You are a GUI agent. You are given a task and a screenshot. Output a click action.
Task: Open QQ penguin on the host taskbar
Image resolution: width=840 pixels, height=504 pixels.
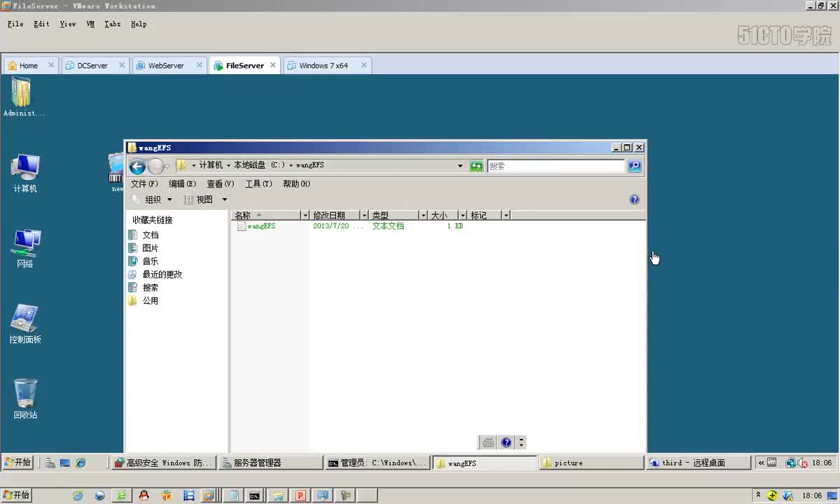pos(143,496)
